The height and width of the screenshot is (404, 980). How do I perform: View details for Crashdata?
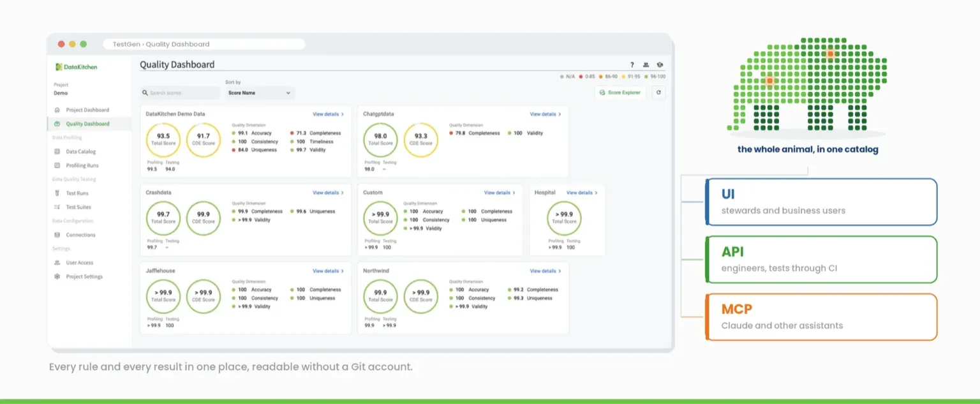tap(328, 193)
